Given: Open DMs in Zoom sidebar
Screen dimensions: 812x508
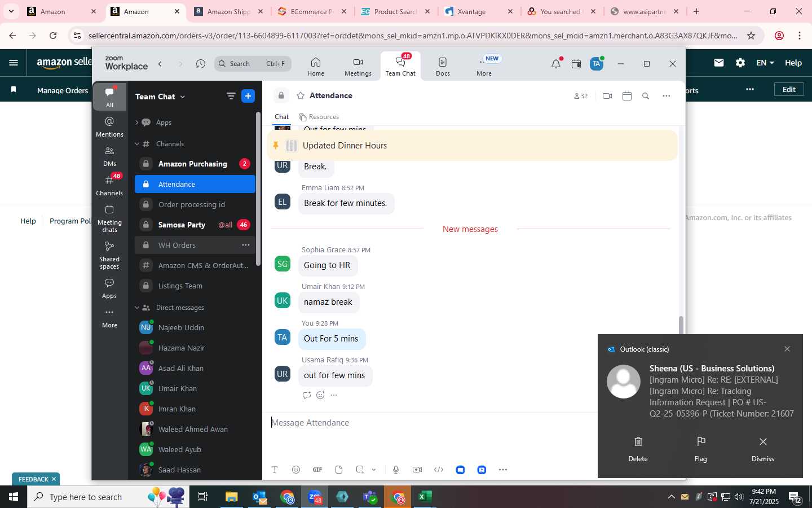Looking at the screenshot, I should click(109, 156).
